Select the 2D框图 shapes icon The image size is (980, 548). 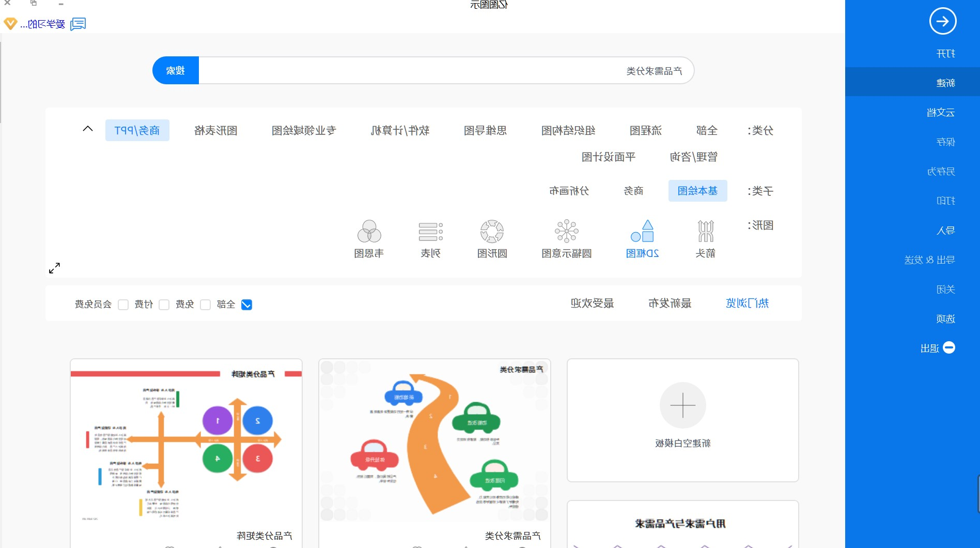click(x=642, y=231)
